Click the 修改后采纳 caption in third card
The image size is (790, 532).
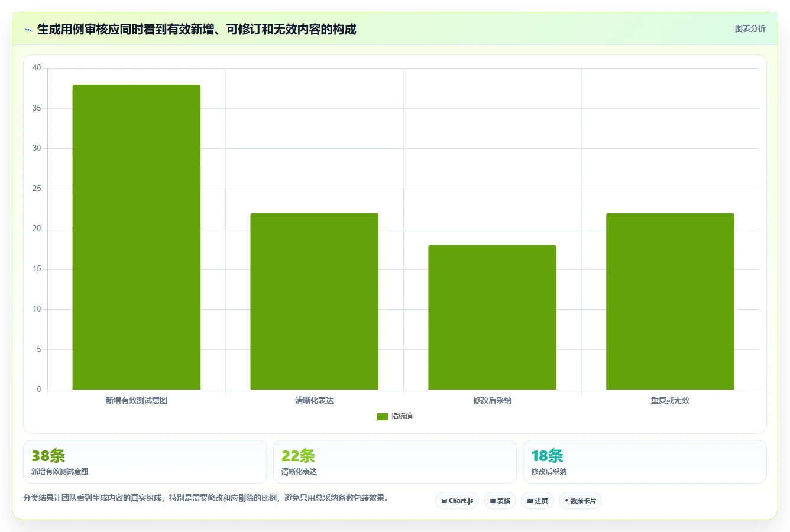coord(549,472)
